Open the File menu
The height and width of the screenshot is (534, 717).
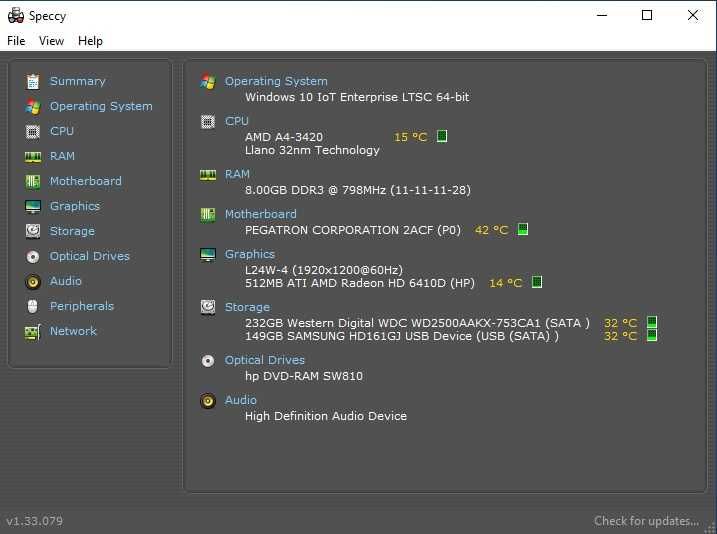click(x=16, y=41)
